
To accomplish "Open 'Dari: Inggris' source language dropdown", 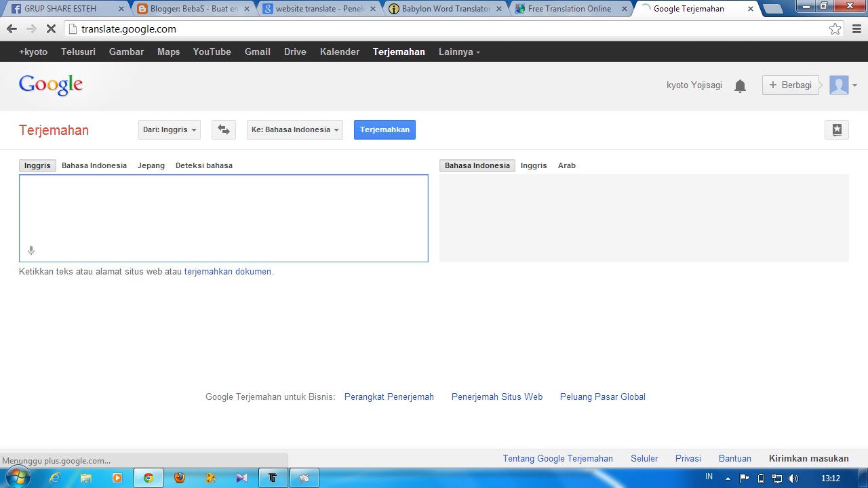I will 170,129.
